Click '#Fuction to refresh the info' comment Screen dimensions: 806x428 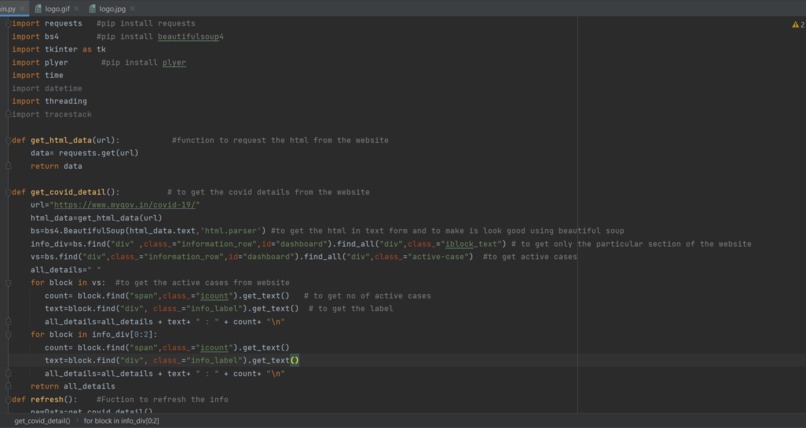point(162,399)
